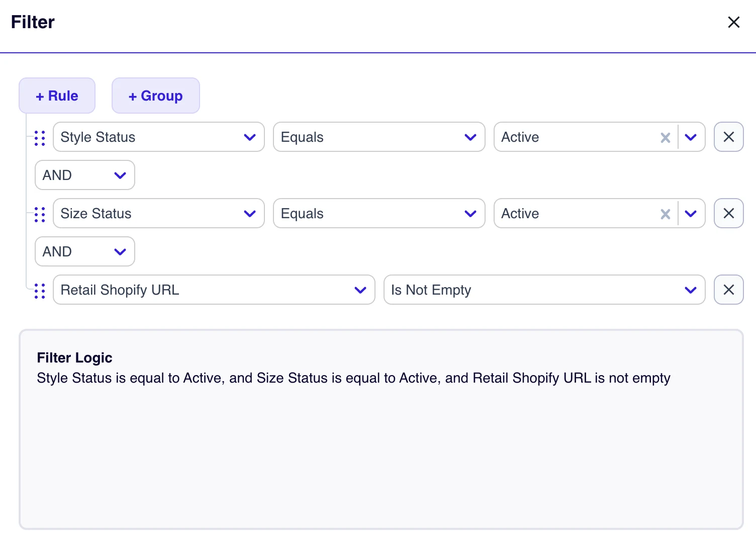
Task: Open the Equals operator dropdown for Style Status
Action: [x=379, y=137]
